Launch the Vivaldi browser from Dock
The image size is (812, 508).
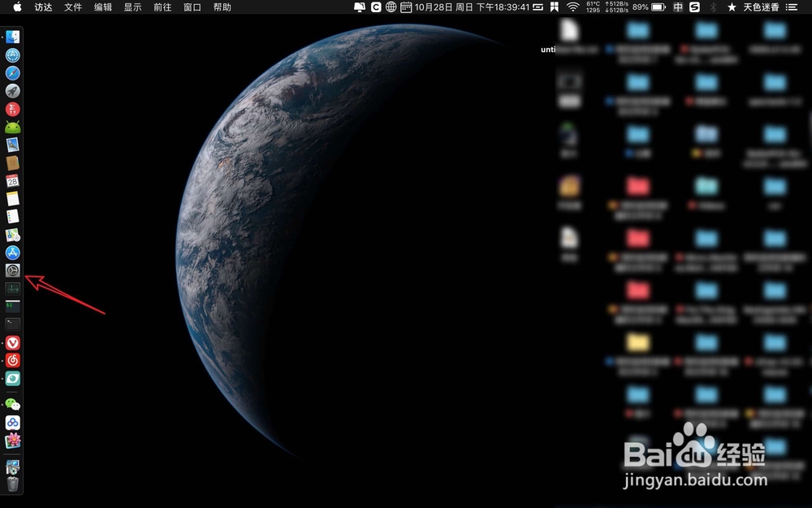[x=13, y=343]
